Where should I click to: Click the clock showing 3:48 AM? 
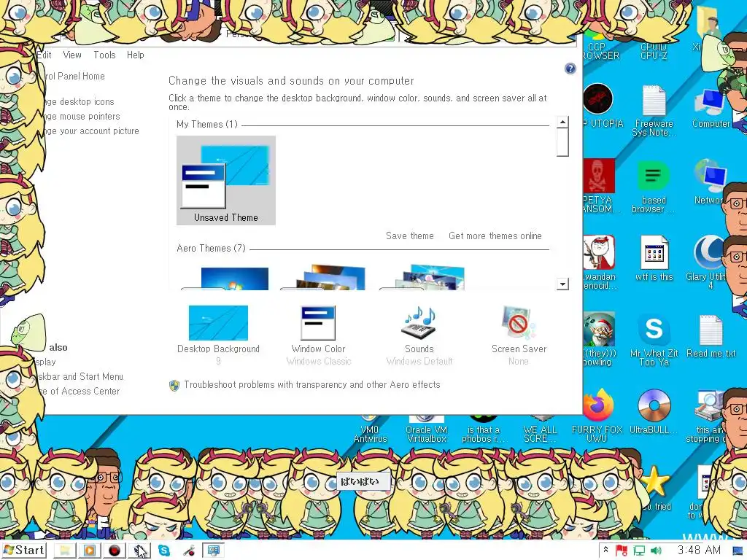point(699,550)
